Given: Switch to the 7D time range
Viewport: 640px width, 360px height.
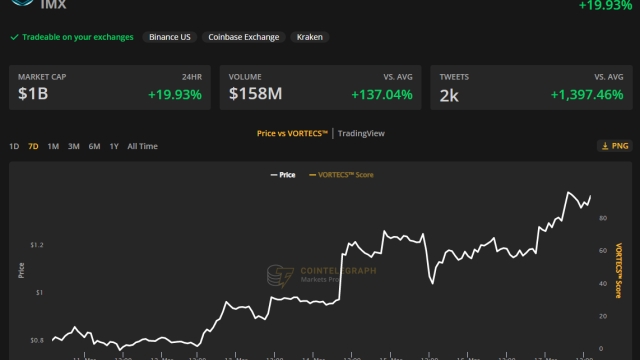Looking at the screenshot, I should pos(33,146).
